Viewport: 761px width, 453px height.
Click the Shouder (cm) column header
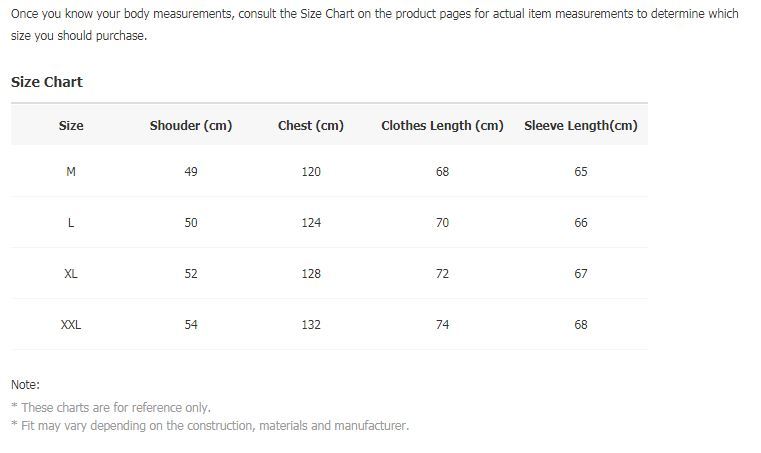[x=191, y=126]
